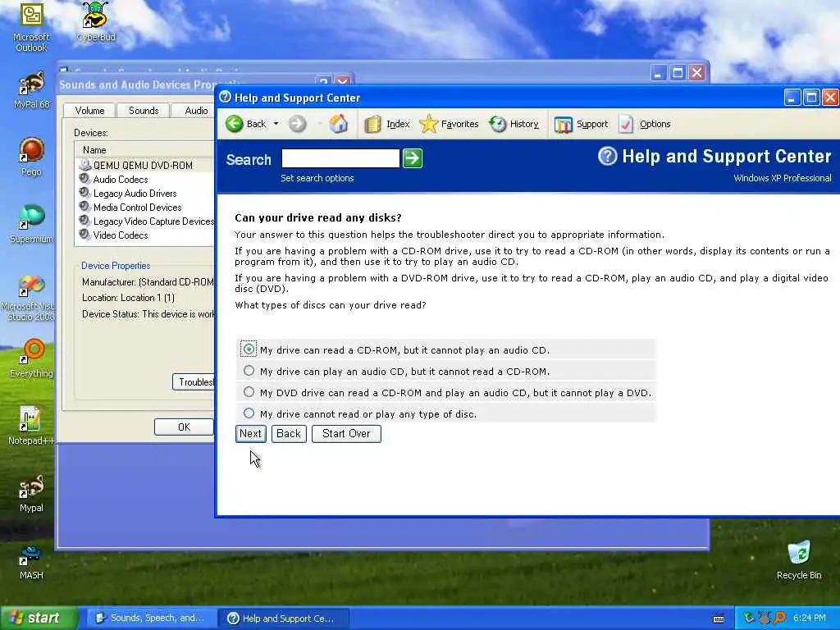Select 'can read a CD-ROM, cannot play audio CD'
Screen dimensions: 840x630
tap(249, 349)
